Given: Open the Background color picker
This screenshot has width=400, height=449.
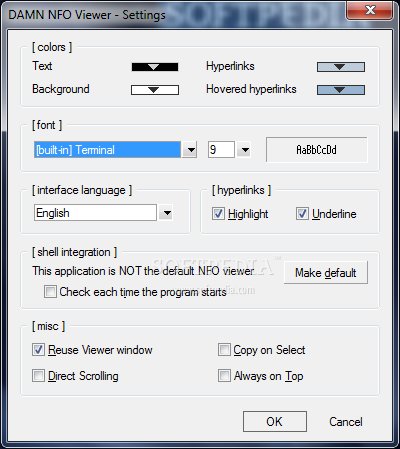Looking at the screenshot, I should coord(155,90).
